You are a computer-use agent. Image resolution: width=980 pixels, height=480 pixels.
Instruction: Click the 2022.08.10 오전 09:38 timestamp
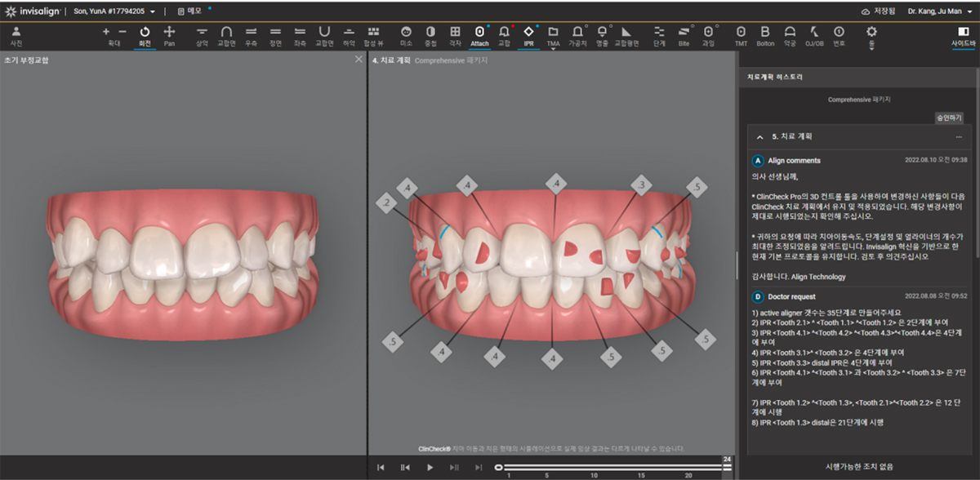coord(935,160)
